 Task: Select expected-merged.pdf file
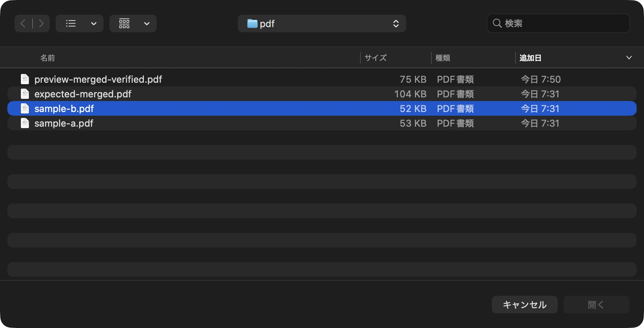pos(322,94)
